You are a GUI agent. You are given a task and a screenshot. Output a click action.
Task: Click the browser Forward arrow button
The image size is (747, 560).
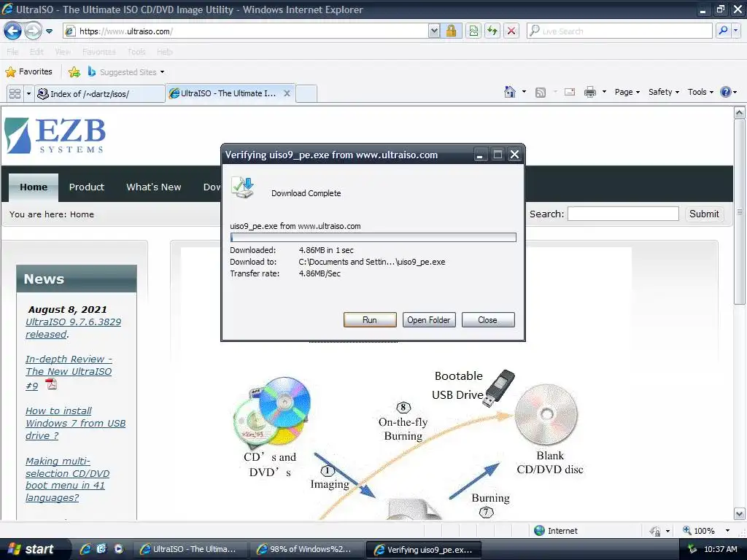(x=32, y=31)
